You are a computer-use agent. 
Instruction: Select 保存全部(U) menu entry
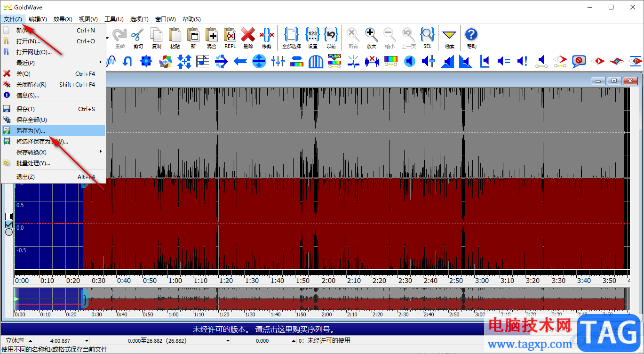tap(53, 120)
